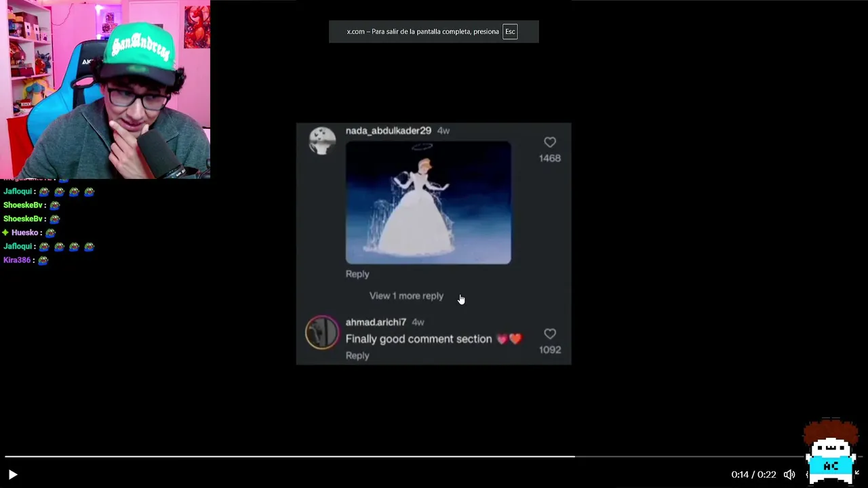Click chat username Kira386

pos(17,260)
